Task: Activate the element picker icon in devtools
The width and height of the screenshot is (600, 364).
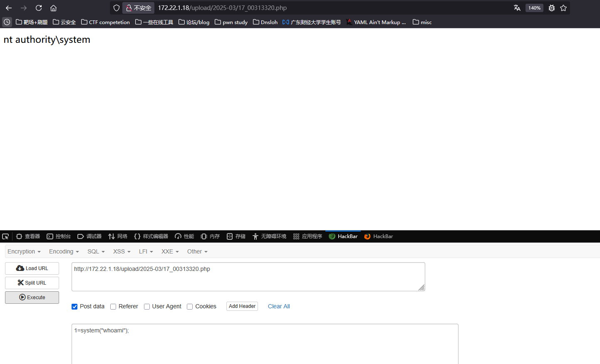Action: coord(5,236)
